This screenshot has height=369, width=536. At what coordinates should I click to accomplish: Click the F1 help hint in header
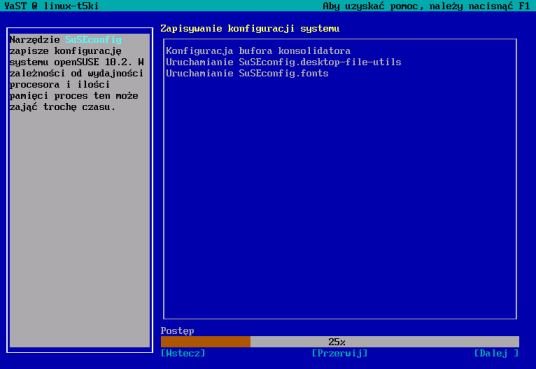tap(426, 6)
